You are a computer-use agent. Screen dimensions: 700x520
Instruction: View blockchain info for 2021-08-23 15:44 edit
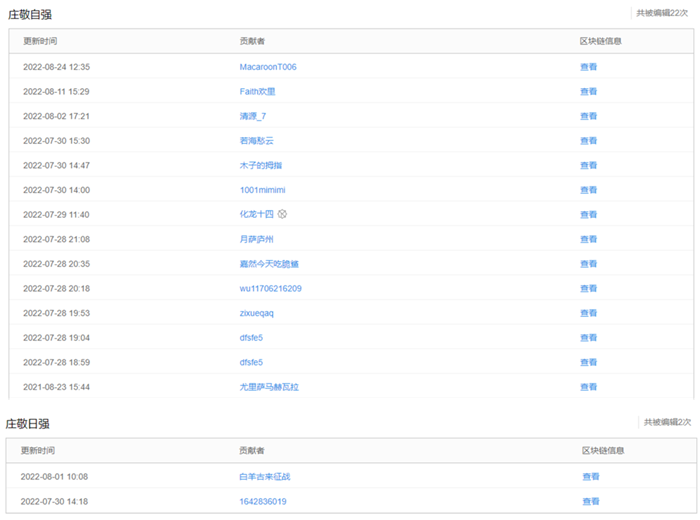(x=589, y=387)
